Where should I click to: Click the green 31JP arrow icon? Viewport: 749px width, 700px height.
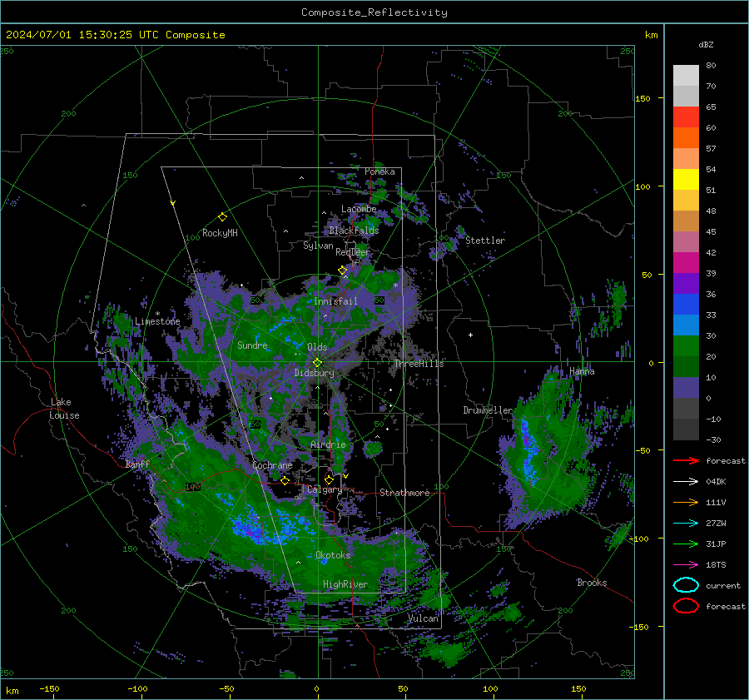(x=686, y=544)
